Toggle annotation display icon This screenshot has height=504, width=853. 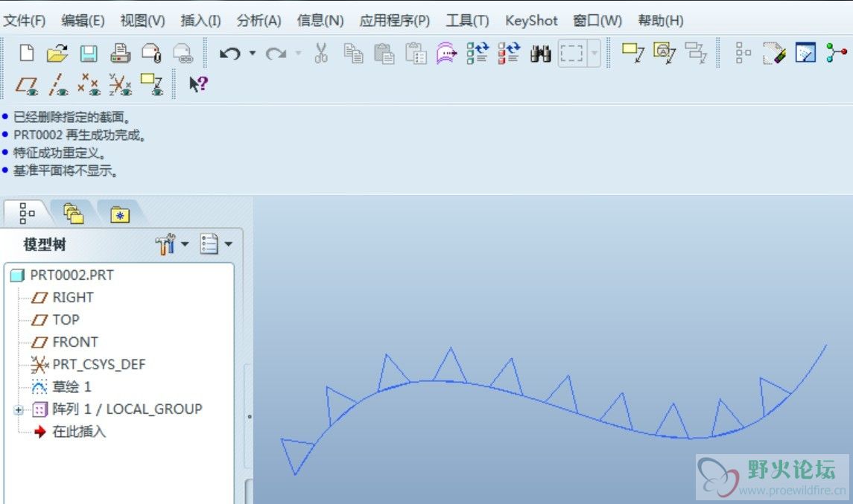click(152, 86)
